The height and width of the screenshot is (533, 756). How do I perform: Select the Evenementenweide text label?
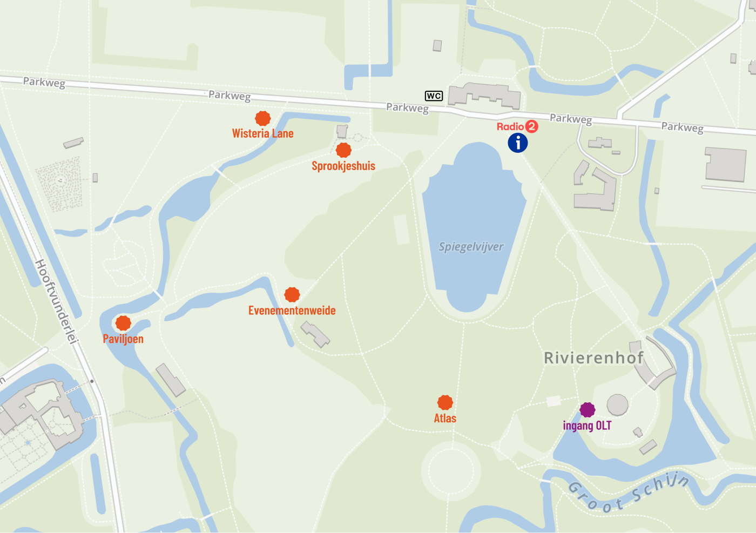coord(292,311)
